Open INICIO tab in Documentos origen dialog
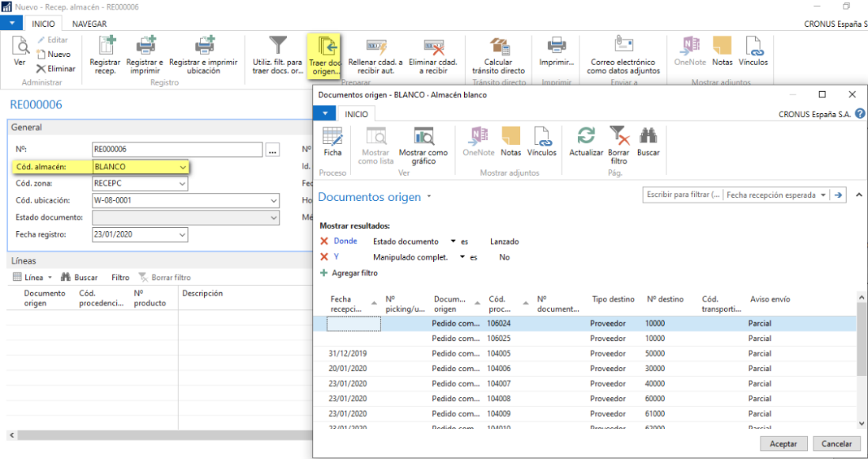This screenshot has width=868, height=459. [x=356, y=114]
